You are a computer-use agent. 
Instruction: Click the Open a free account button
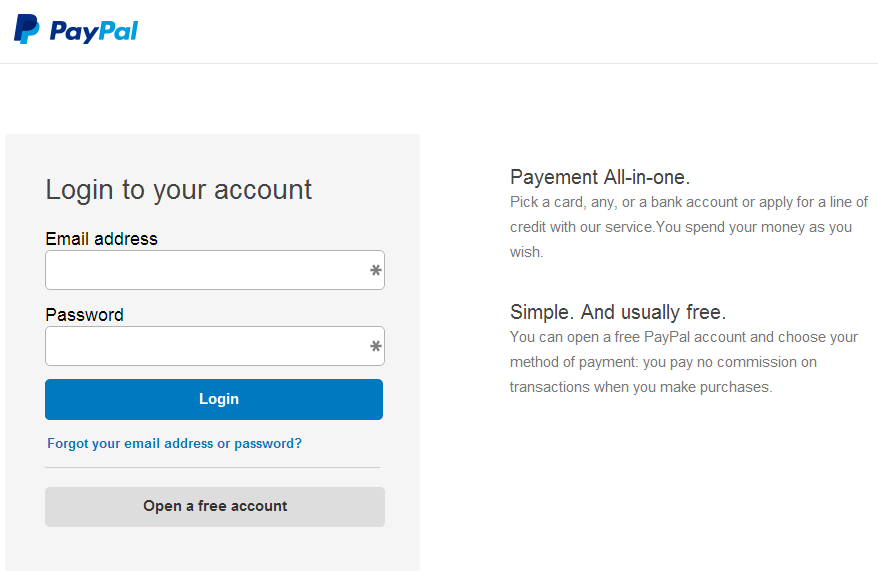(x=215, y=506)
